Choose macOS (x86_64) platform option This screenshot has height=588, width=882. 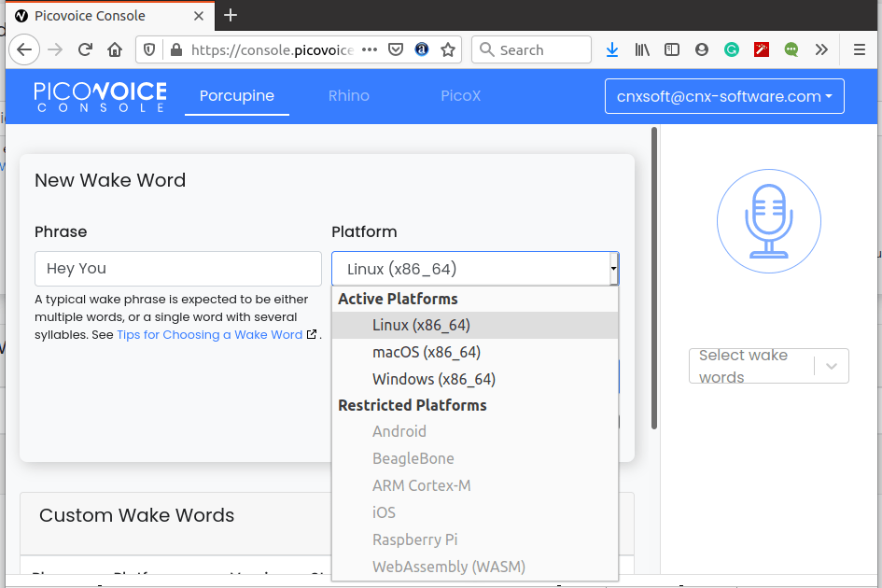tap(475, 352)
